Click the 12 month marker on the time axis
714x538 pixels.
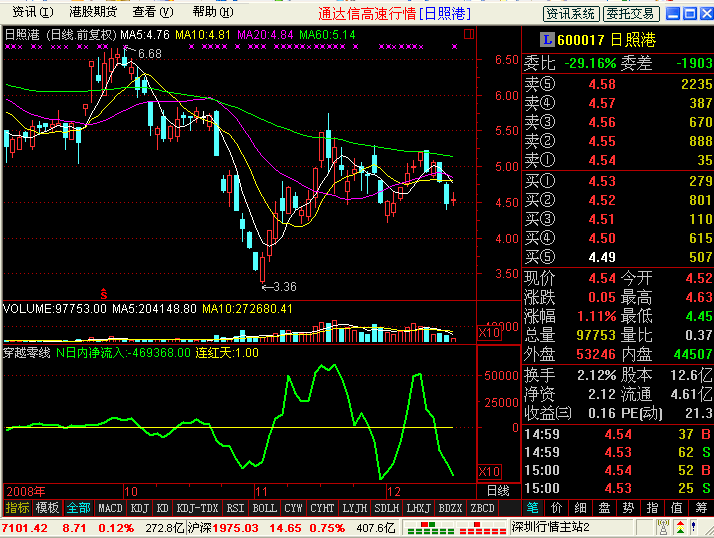(x=394, y=492)
